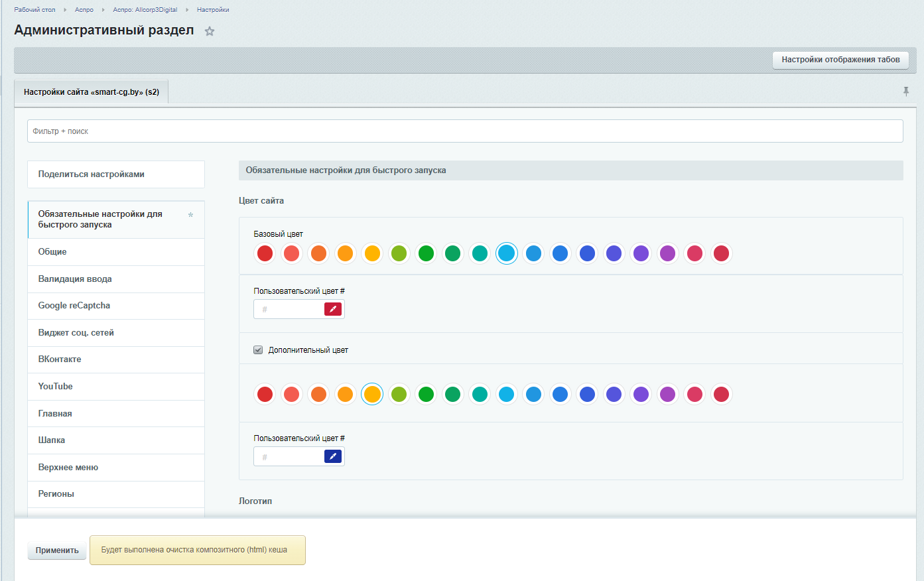
Task: Pick teal swatch in Базовый цвет row
Action: [480, 253]
